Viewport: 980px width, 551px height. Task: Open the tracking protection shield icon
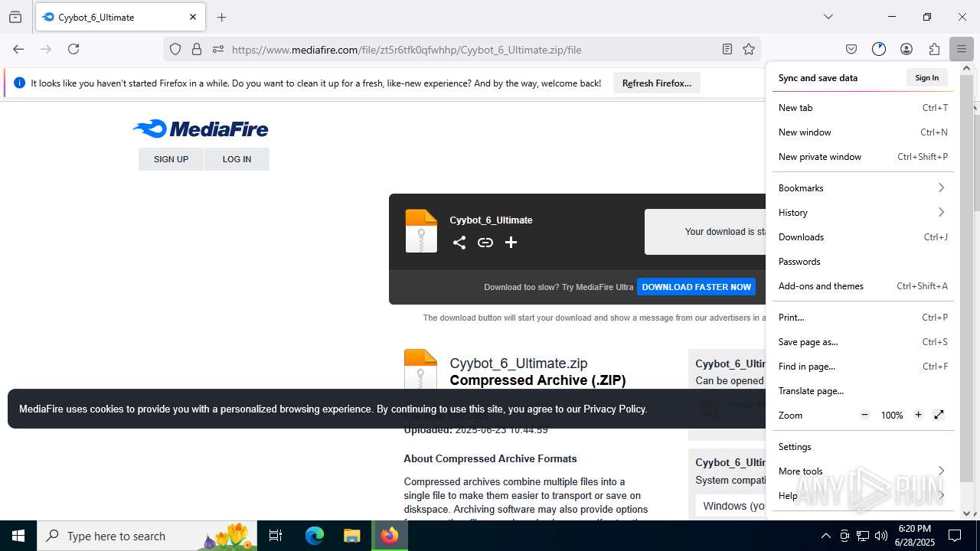(x=175, y=49)
